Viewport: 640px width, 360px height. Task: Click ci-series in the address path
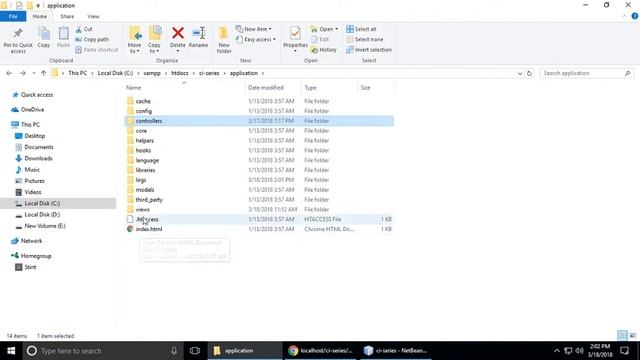click(x=209, y=73)
